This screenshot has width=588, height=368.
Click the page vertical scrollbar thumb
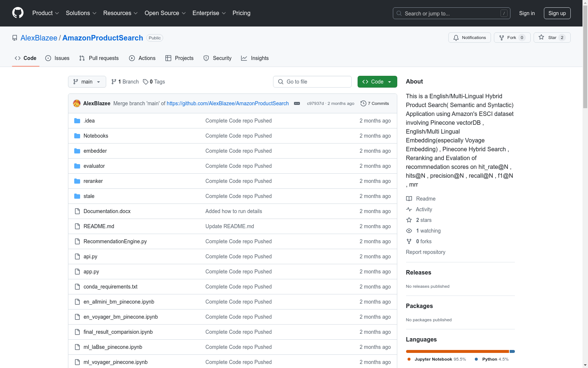coord(585,56)
